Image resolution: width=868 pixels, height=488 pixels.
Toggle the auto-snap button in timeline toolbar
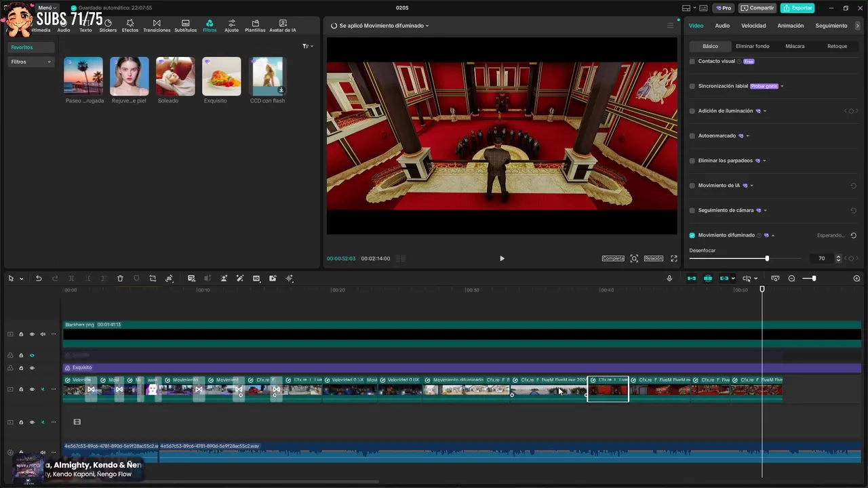click(x=708, y=279)
